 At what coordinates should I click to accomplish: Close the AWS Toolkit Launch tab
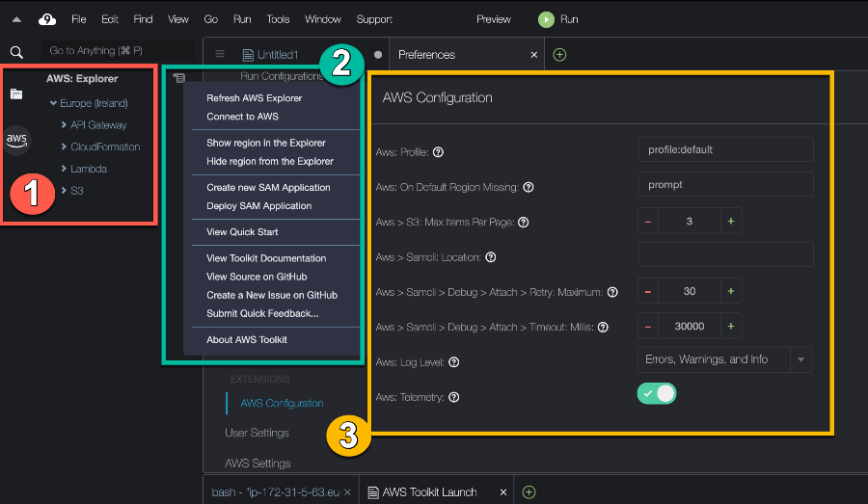point(502,491)
